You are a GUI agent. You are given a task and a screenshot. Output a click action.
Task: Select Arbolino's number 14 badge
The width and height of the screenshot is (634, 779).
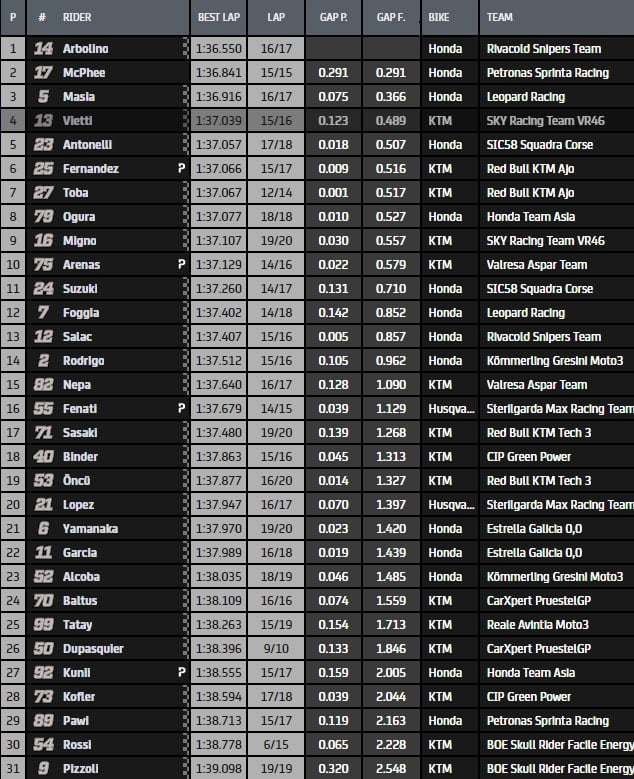pos(43,49)
